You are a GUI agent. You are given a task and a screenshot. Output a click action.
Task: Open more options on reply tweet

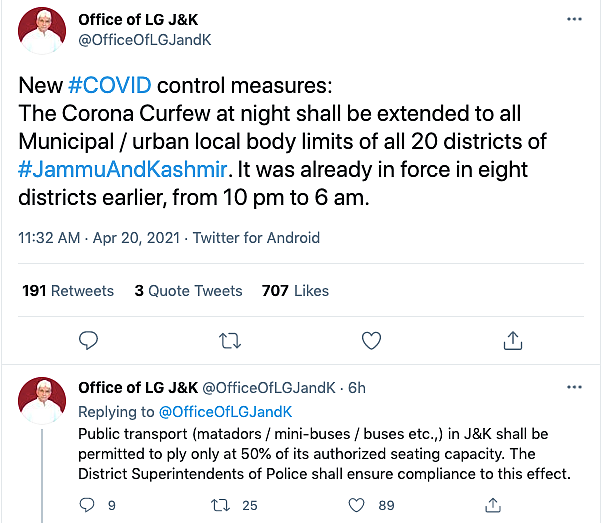point(573,387)
